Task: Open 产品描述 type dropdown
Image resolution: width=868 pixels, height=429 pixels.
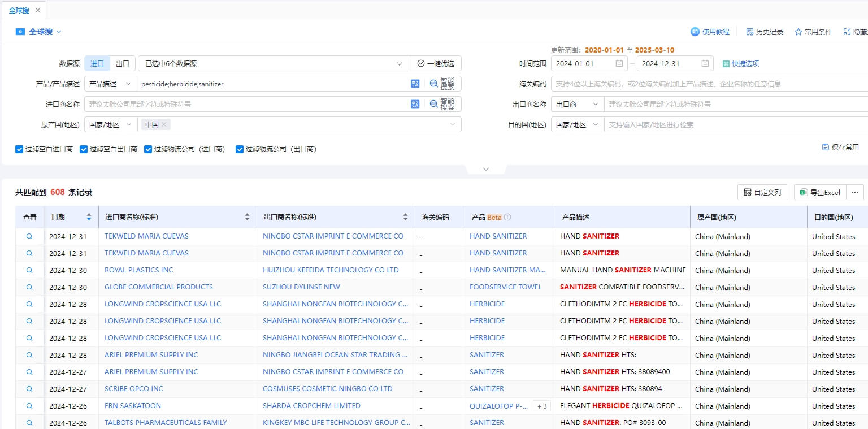Action: pyautogui.click(x=110, y=84)
